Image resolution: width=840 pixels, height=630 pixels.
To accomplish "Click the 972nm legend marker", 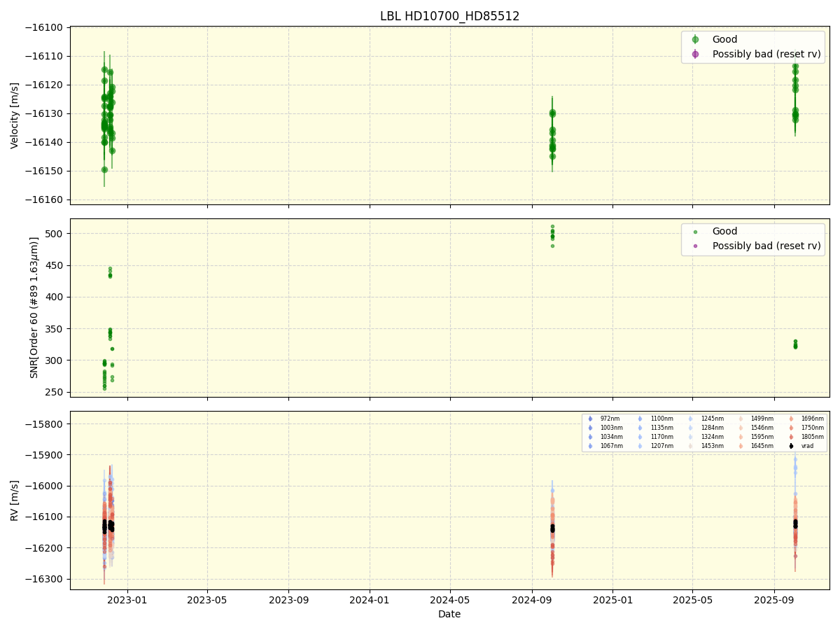I will tap(590, 419).
